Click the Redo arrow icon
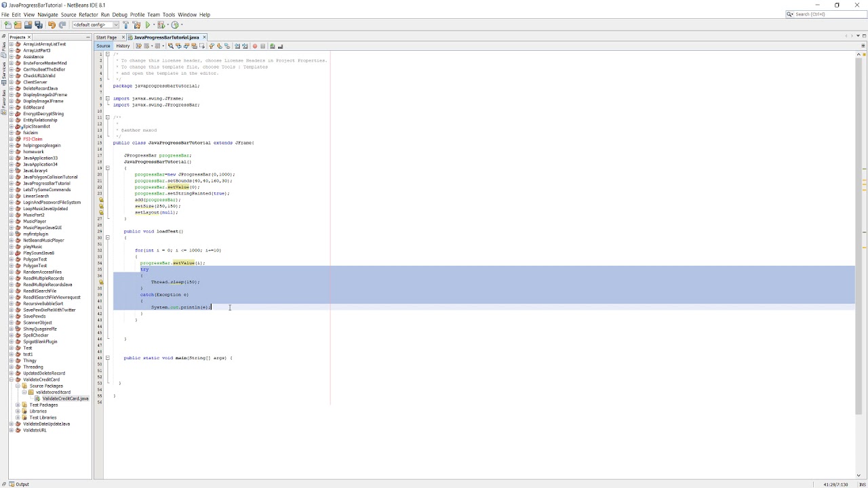The width and height of the screenshot is (868, 488). (x=62, y=25)
